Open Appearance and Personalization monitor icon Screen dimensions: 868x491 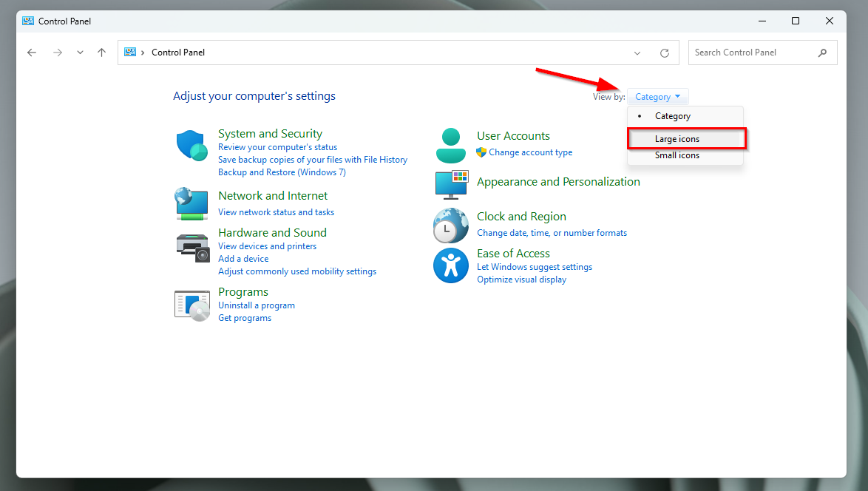[451, 185]
